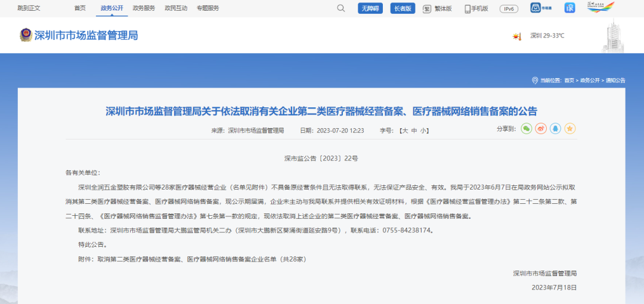The image size is (644, 304).
Task: Open the i深圳 app icon
Action: pyautogui.click(x=569, y=8)
